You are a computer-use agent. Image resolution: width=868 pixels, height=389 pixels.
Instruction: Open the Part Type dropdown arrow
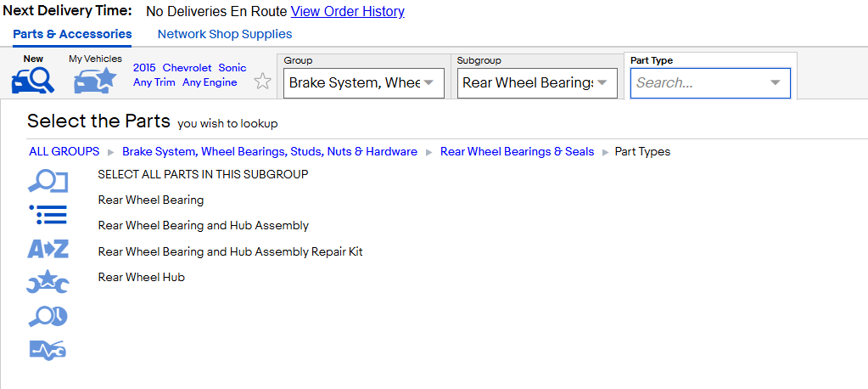tap(775, 83)
